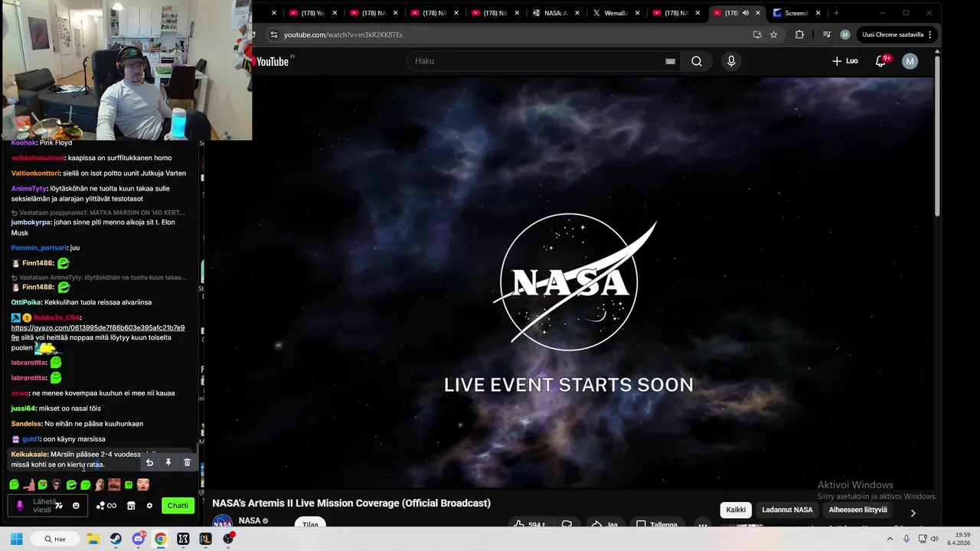Insert the sunglasses afro face emote

[x=57, y=484]
